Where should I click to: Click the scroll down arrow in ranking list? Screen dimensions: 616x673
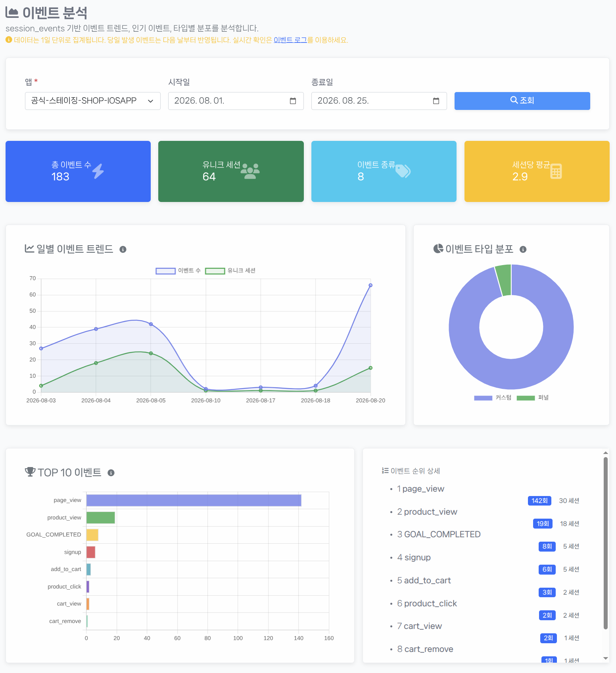tap(606, 658)
